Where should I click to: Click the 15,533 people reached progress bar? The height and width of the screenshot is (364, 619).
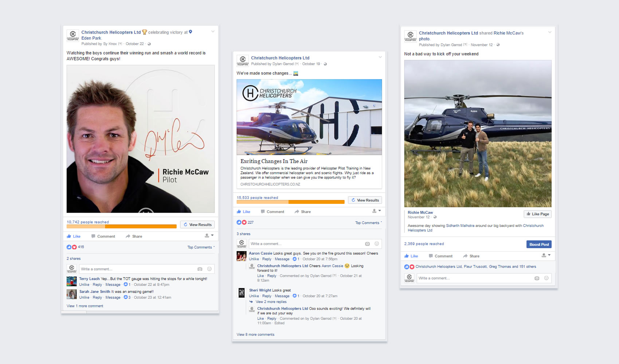tap(290, 202)
